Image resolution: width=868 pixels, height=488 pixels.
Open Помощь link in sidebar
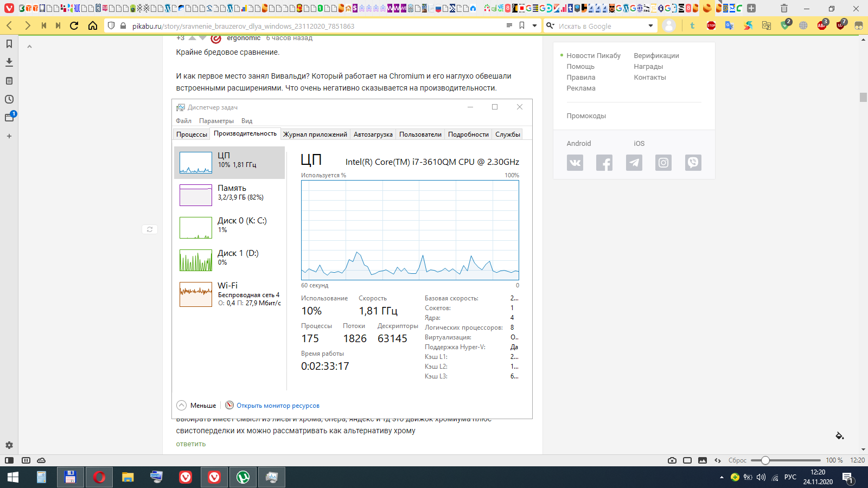click(580, 66)
